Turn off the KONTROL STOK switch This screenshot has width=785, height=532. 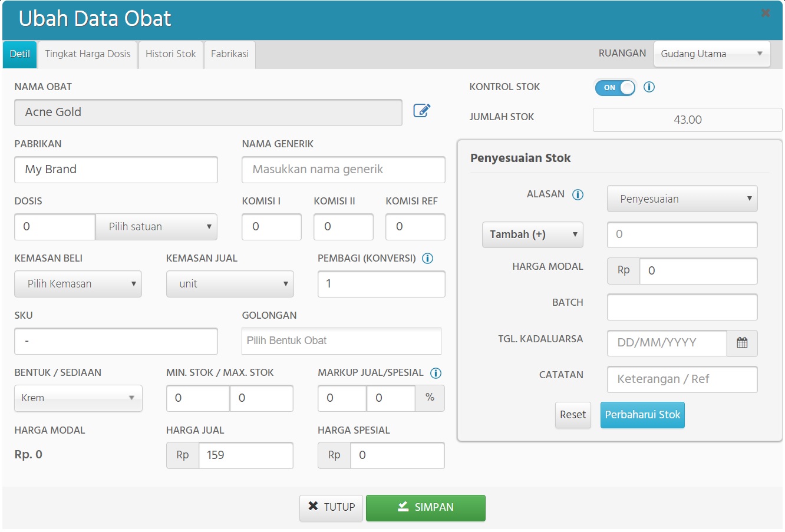click(x=615, y=87)
